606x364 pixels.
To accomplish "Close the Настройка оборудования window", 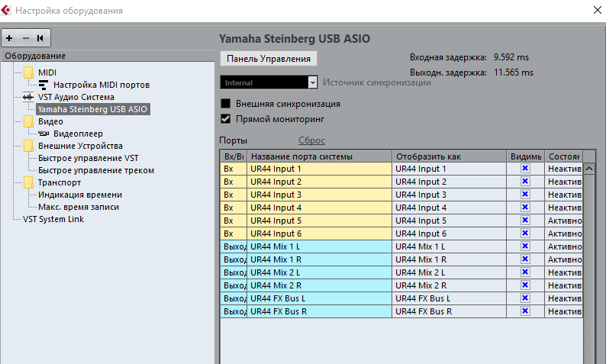I will 597,10.
